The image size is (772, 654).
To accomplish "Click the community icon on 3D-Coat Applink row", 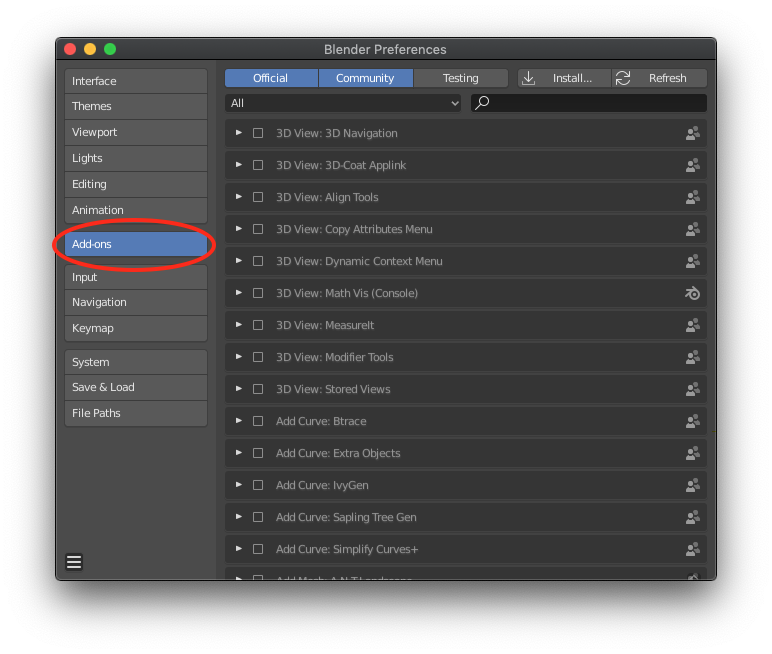I will [693, 165].
